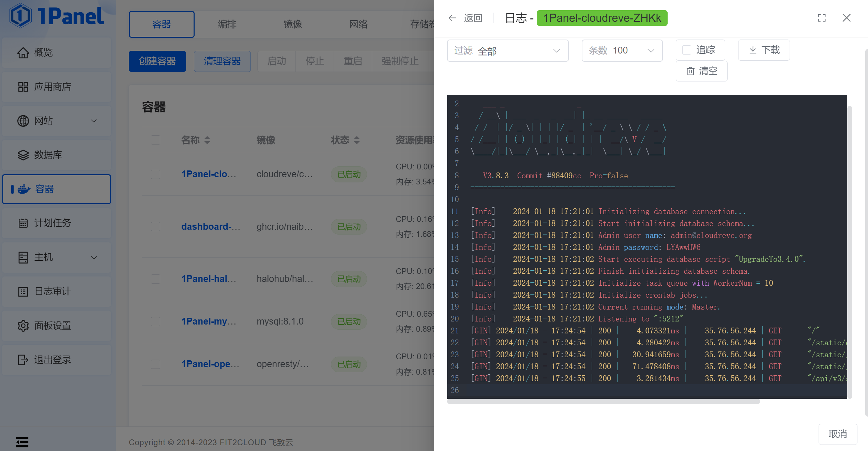
Task: Click the 主机 host server icon
Action: coord(23,257)
